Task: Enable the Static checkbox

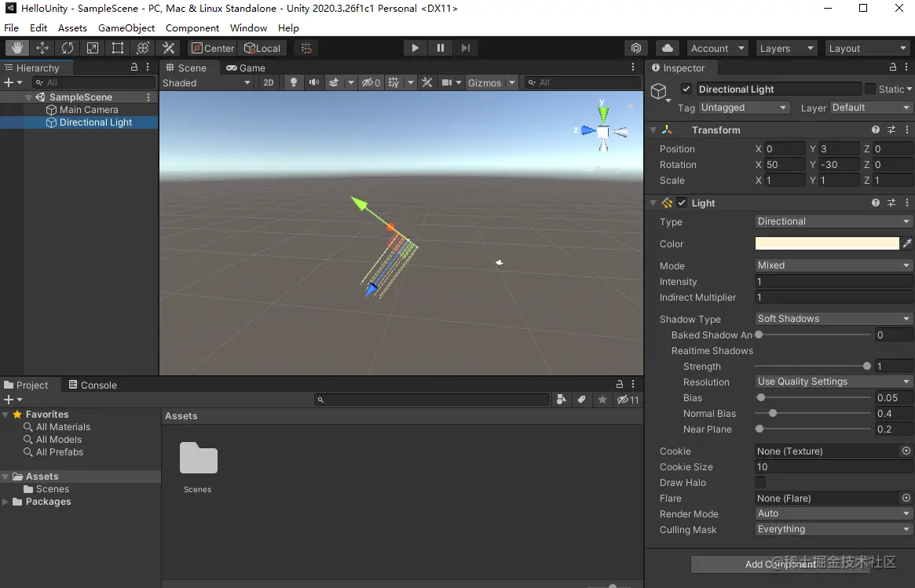Action: pyautogui.click(x=870, y=89)
